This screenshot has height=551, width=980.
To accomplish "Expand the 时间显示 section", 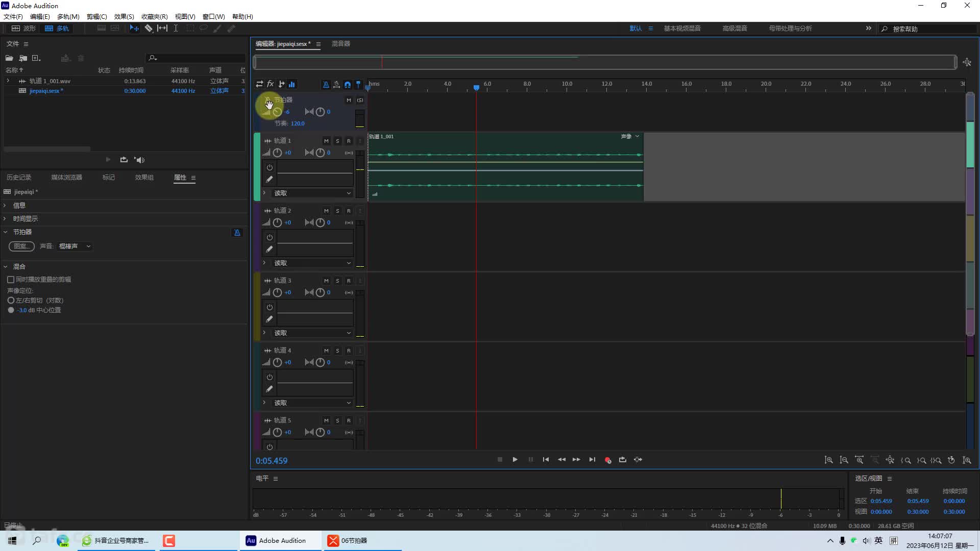I will [5, 219].
